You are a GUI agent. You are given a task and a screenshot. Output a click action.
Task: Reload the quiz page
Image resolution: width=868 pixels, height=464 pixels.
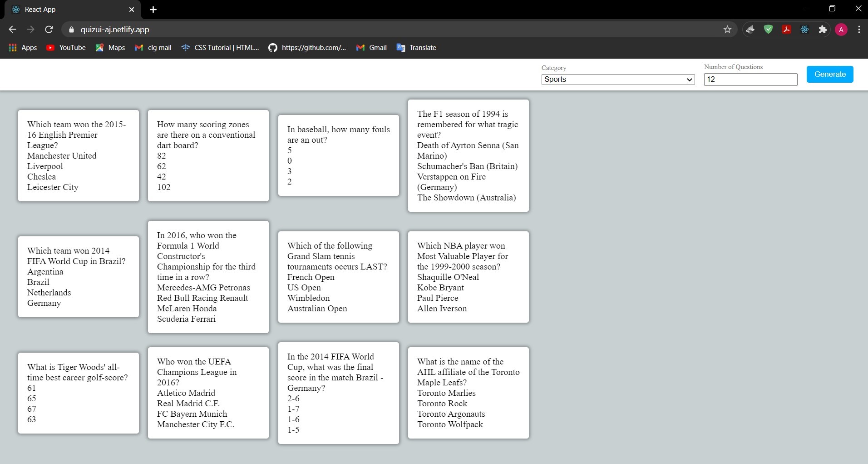point(49,29)
